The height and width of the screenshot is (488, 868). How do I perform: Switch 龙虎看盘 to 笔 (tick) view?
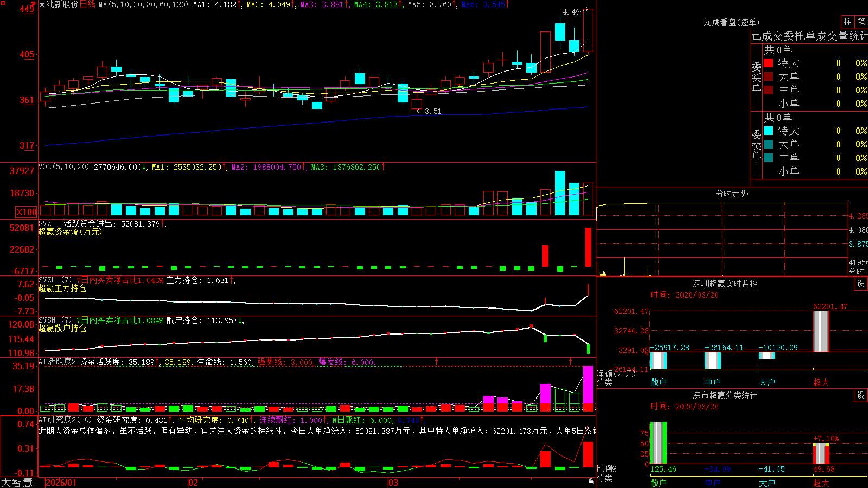861,22
